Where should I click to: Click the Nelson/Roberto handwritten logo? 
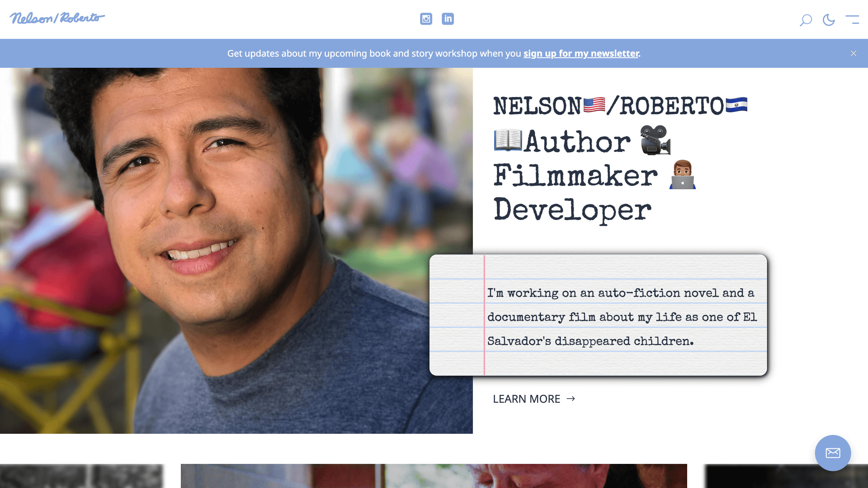pyautogui.click(x=57, y=18)
